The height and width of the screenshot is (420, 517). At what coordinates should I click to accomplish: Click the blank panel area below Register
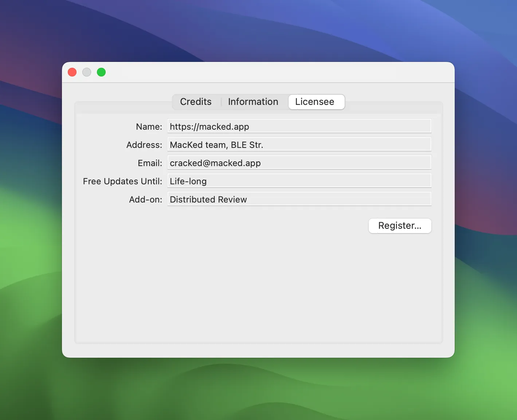[x=258, y=288]
